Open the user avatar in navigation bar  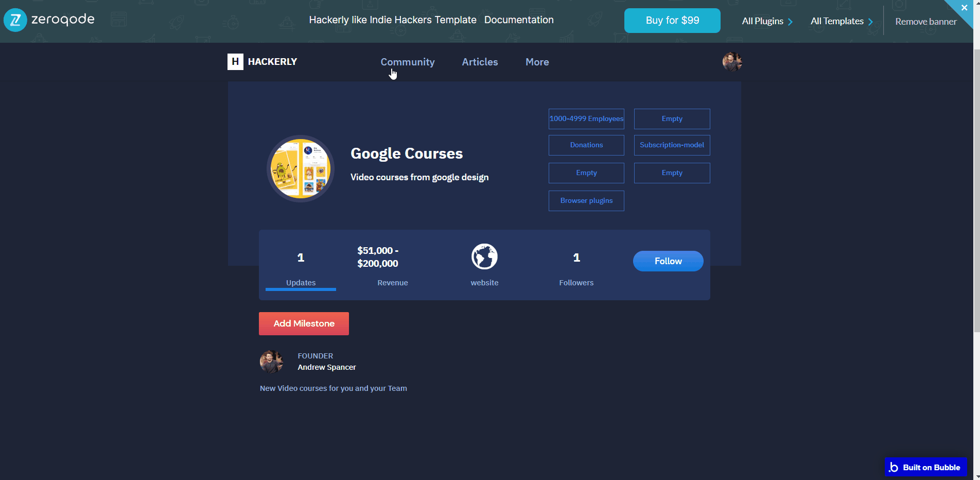pyautogui.click(x=732, y=62)
